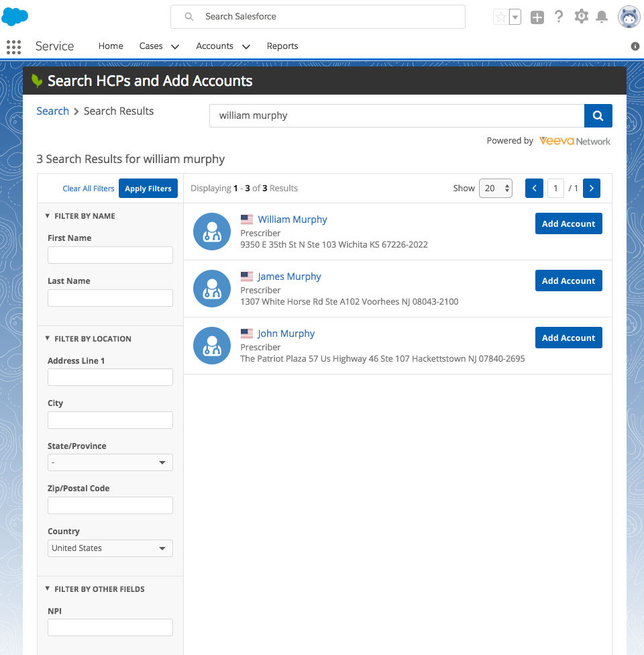
Task: Open the Country dropdown
Action: pos(110,548)
